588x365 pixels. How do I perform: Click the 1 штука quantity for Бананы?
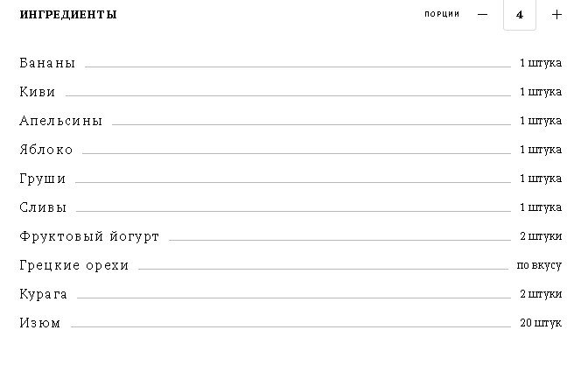541,63
